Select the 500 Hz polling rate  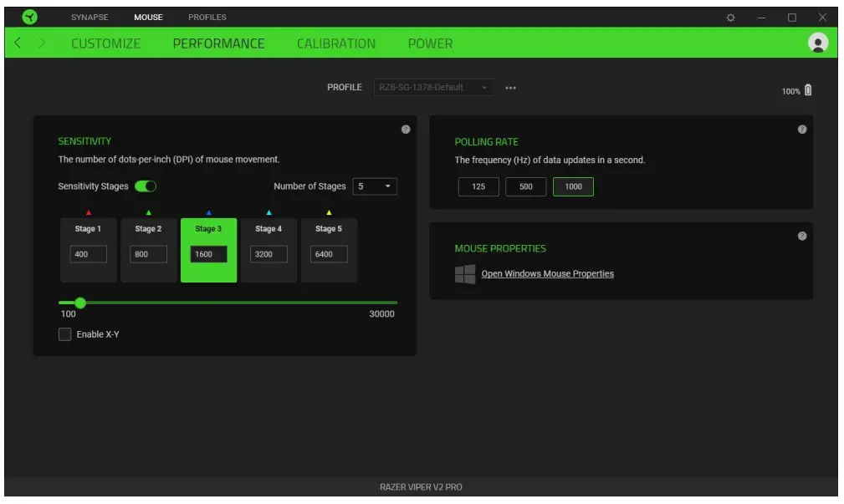click(x=525, y=186)
